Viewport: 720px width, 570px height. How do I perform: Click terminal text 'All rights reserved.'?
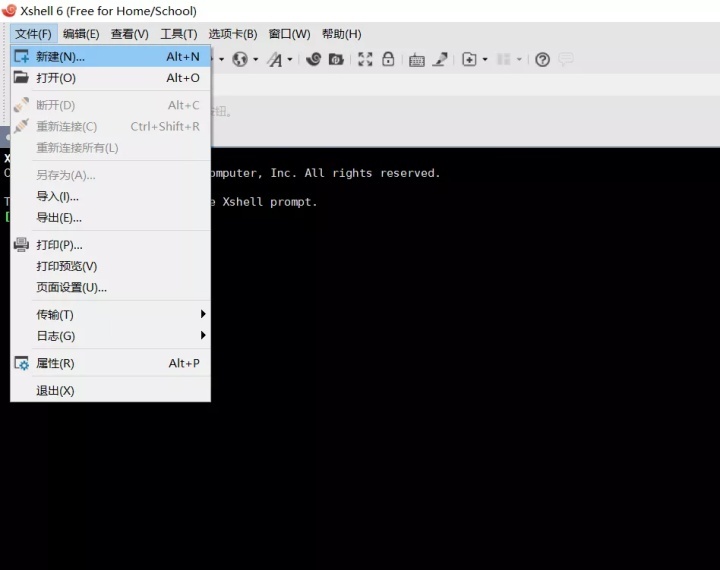tap(372, 173)
